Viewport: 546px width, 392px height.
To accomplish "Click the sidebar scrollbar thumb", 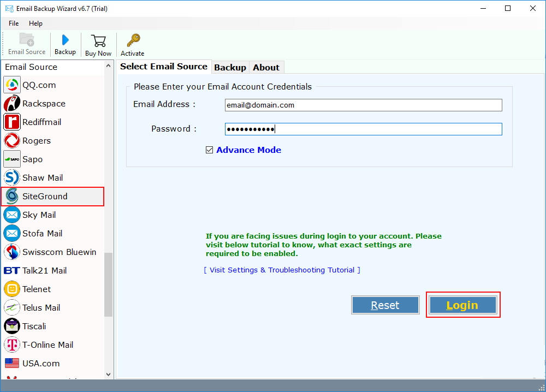I will tap(108, 284).
